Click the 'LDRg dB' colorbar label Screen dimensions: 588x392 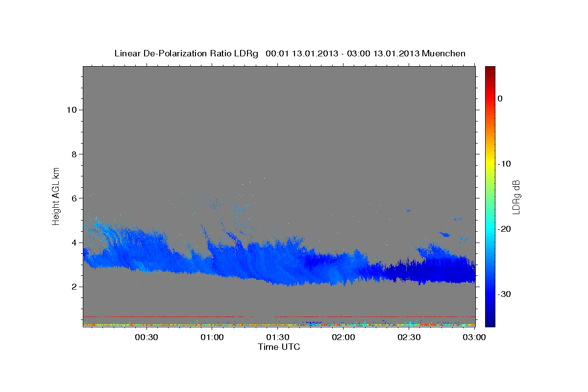point(516,197)
